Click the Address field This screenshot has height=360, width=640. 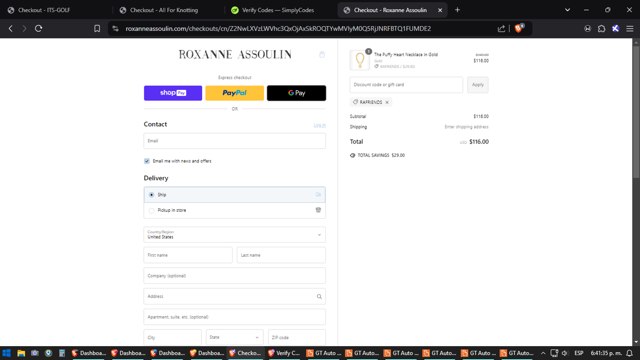(235, 296)
